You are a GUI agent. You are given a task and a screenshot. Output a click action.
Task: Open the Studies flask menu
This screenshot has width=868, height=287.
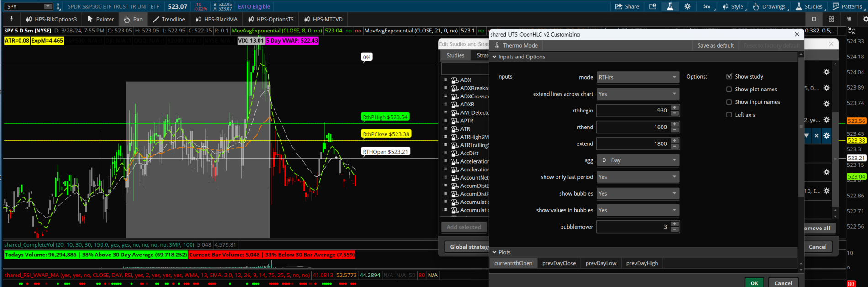[809, 6]
